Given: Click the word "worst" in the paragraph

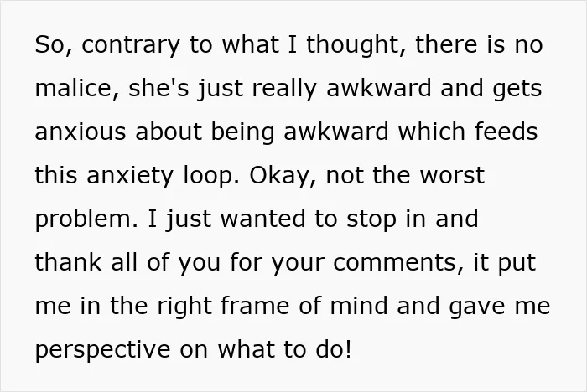Looking at the screenshot, I should click(452, 175).
